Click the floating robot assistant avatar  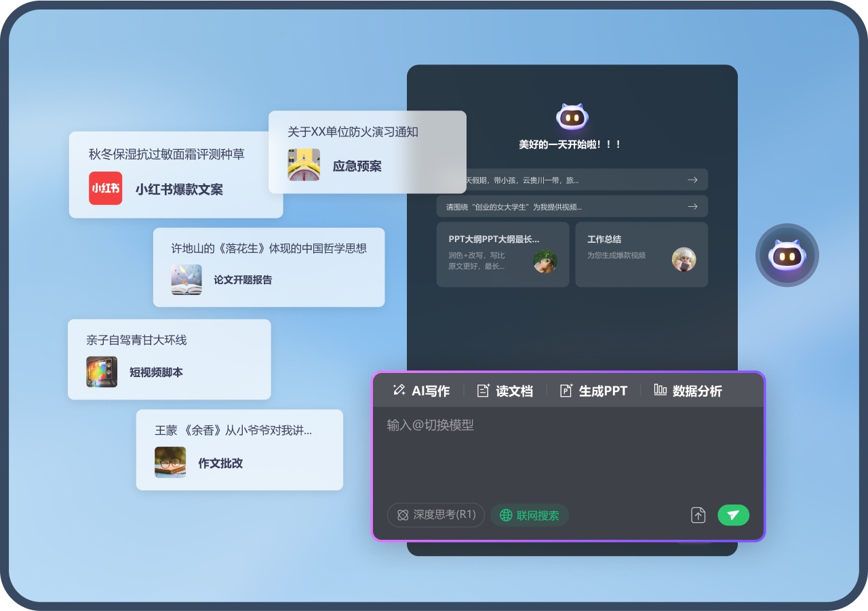[x=787, y=256]
